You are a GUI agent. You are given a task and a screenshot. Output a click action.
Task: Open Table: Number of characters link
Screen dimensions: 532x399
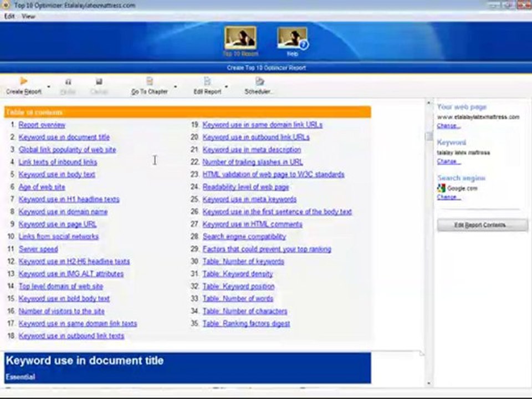[245, 311]
